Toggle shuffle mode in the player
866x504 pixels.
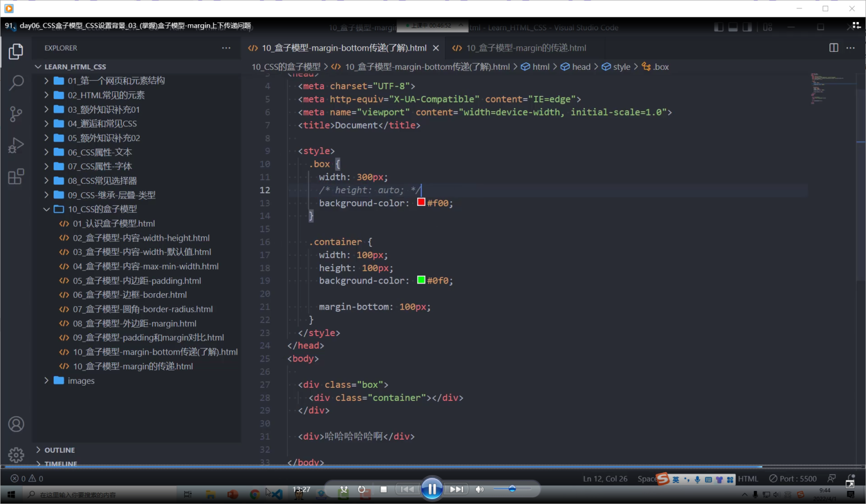343,489
